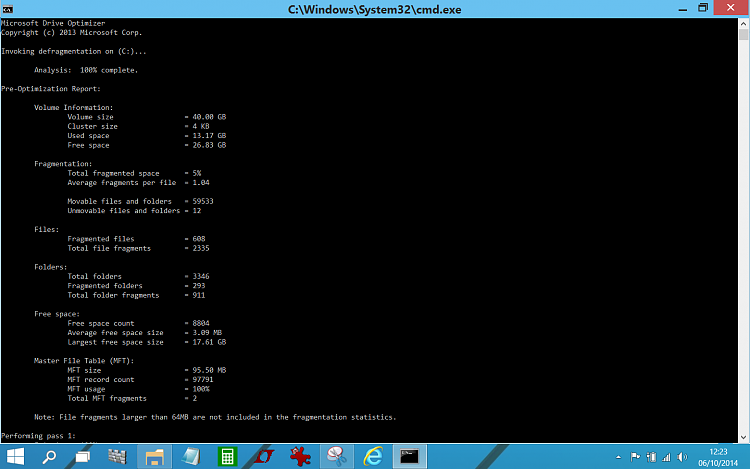Open the Search magnifier on taskbar
Image resolution: width=750 pixels, height=469 pixels.
pyautogui.click(x=49, y=457)
